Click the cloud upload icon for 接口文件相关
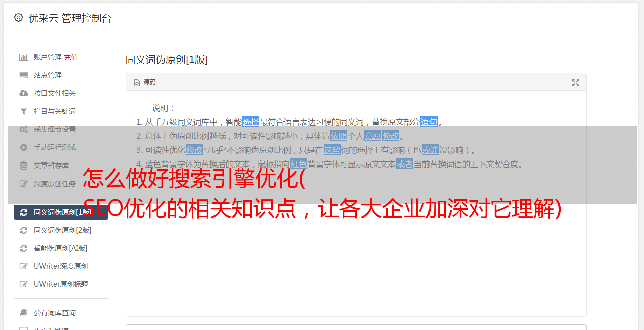This screenshot has height=330, width=644. pyautogui.click(x=23, y=93)
